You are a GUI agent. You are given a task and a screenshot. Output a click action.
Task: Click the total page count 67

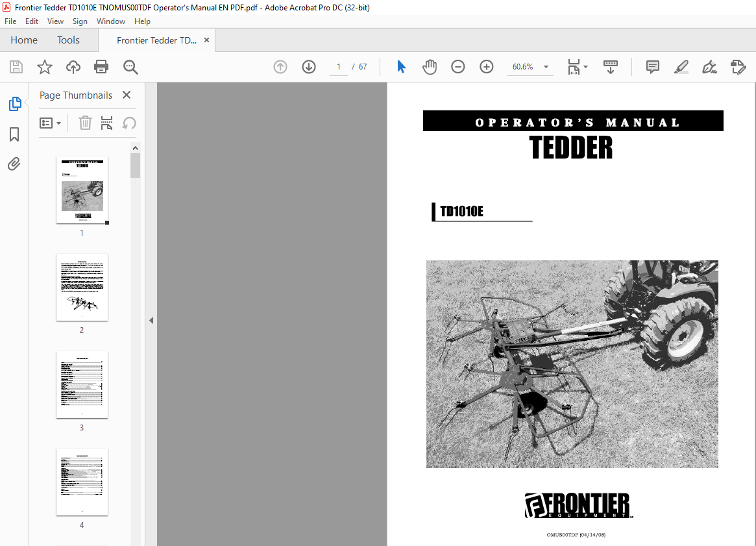coord(363,67)
